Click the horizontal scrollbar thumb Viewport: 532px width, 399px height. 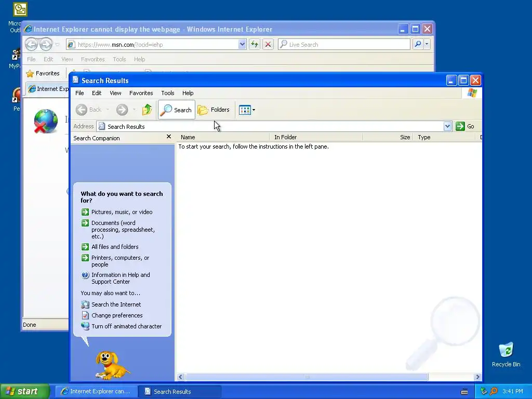[307, 377]
